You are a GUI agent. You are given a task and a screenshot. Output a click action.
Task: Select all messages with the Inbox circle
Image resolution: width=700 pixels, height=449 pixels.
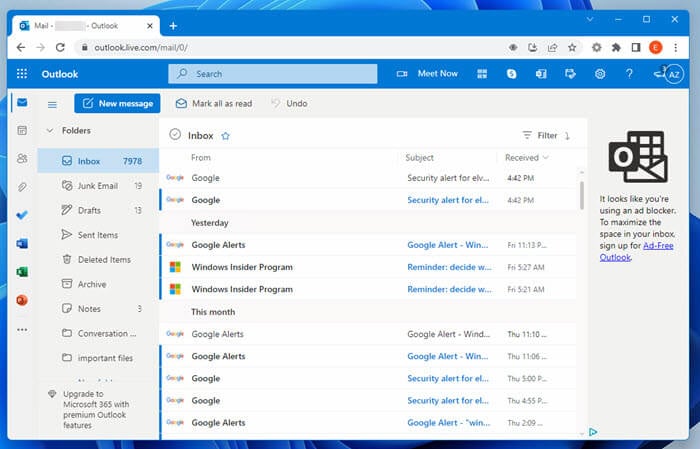pyautogui.click(x=175, y=134)
